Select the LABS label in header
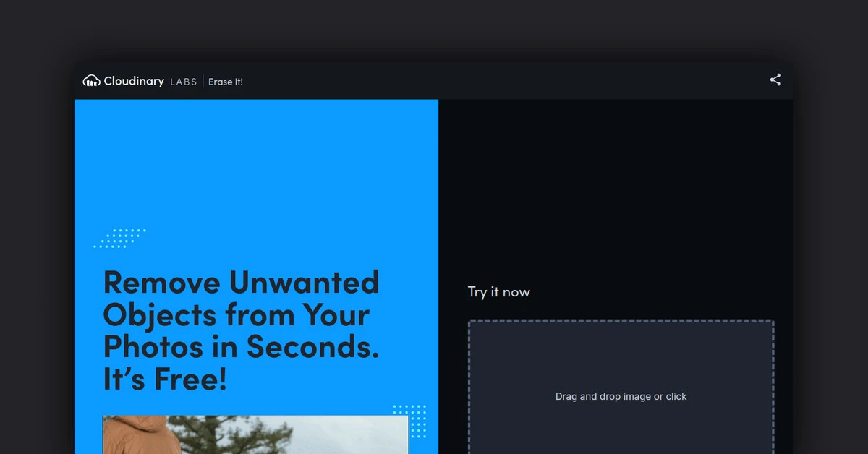 (184, 82)
